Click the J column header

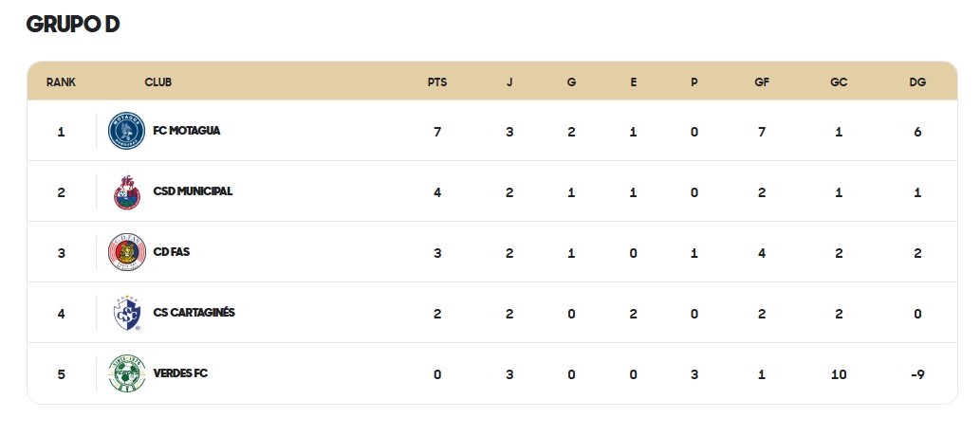tap(509, 82)
